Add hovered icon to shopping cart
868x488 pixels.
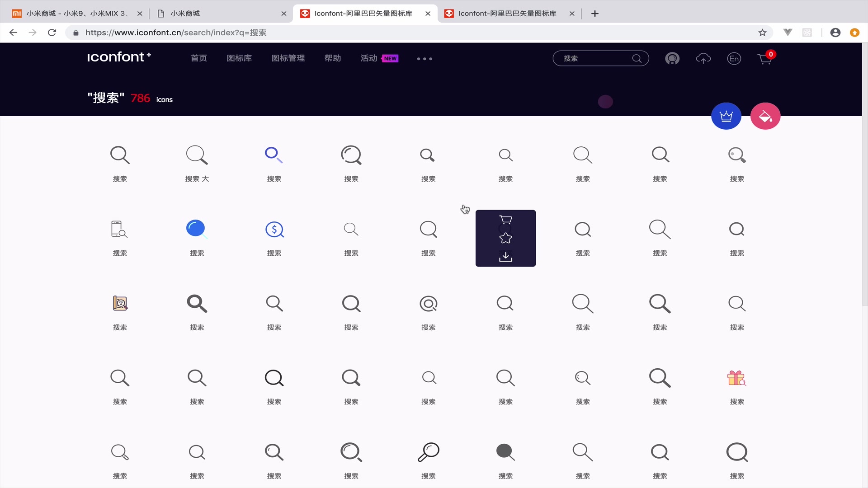(x=505, y=220)
